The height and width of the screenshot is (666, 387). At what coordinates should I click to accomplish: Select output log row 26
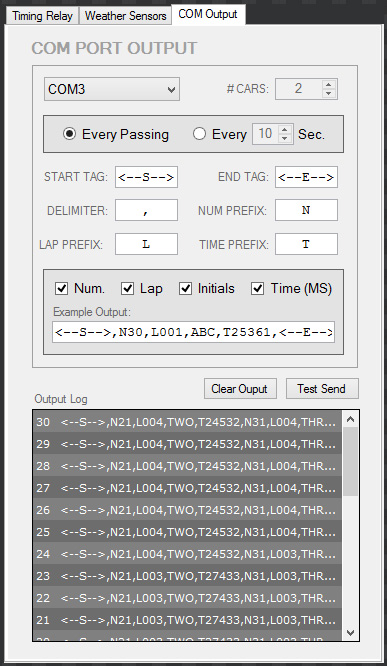point(187,510)
